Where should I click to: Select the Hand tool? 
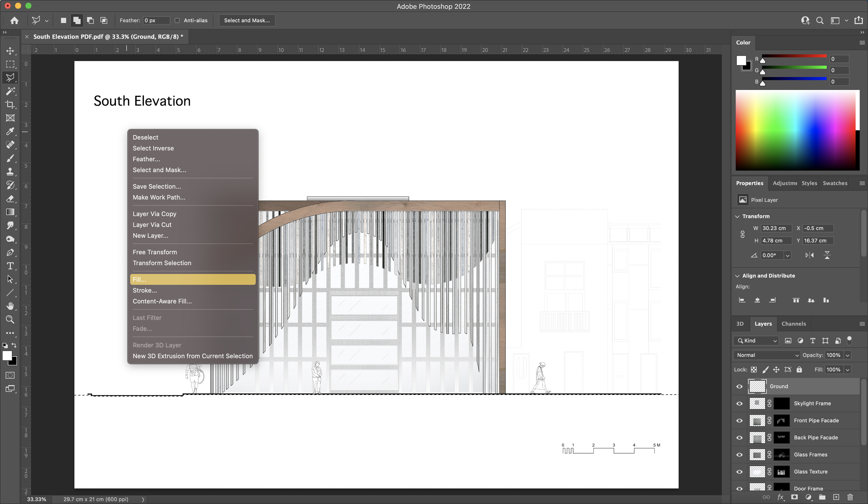point(10,306)
